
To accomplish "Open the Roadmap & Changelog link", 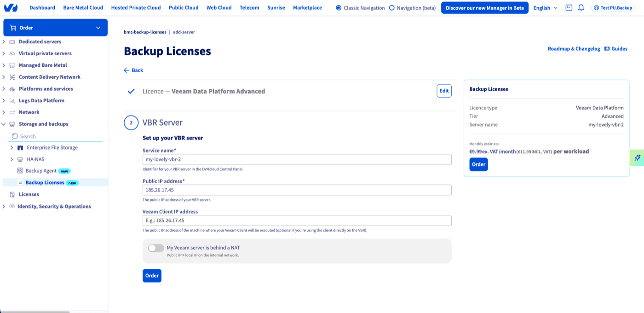I will [574, 49].
